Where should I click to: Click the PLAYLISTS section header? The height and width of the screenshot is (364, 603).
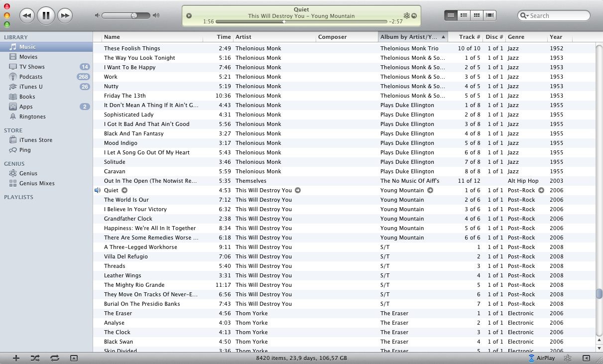click(x=18, y=197)
